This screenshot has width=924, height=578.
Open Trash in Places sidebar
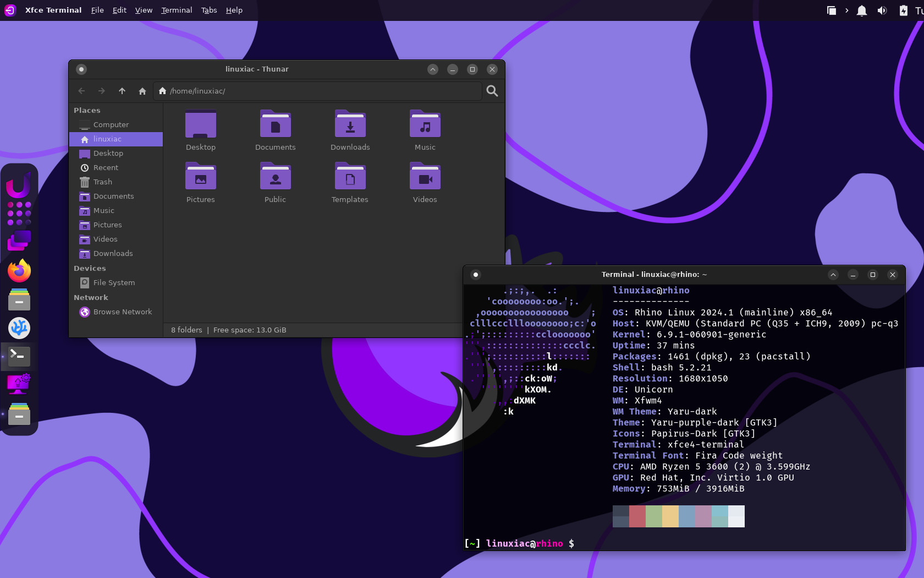(116, 182)
